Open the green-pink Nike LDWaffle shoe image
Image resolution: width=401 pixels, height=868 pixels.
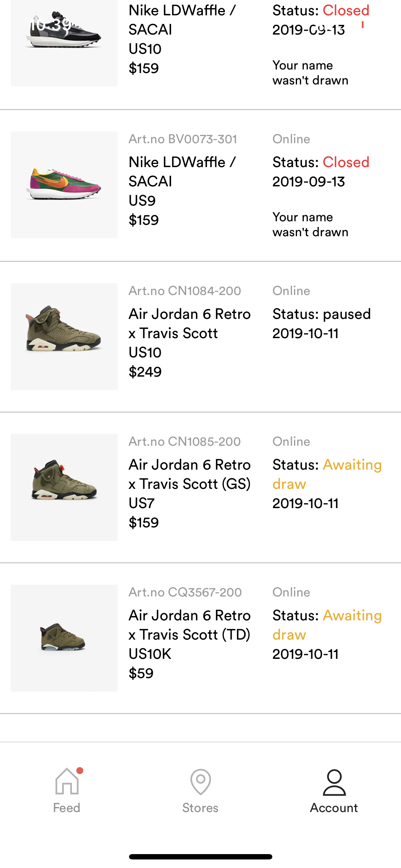pos(64,185)
